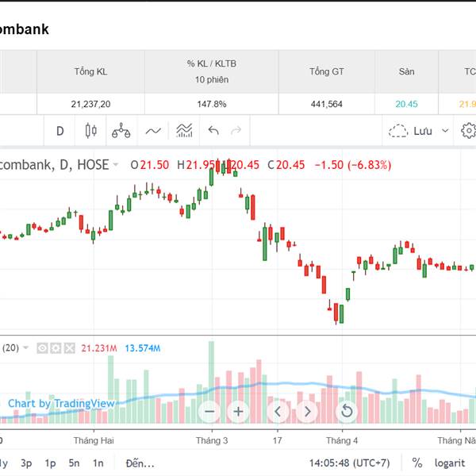Click the Tháng 3 time axis label
476x476 pixels.
(x=212, y=440)
